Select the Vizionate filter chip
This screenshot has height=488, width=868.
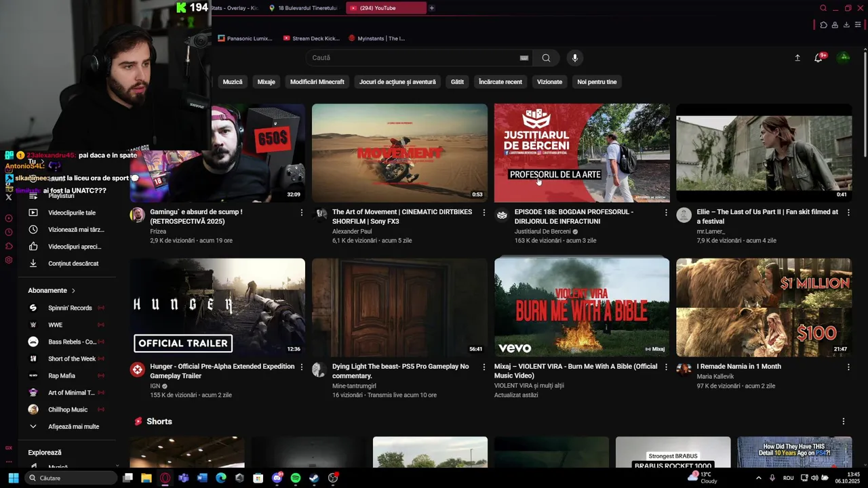click(549, 82)
